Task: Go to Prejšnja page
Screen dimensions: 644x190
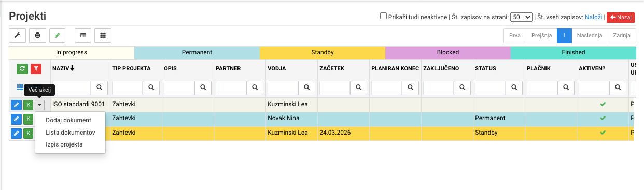Action: (541, 36)
